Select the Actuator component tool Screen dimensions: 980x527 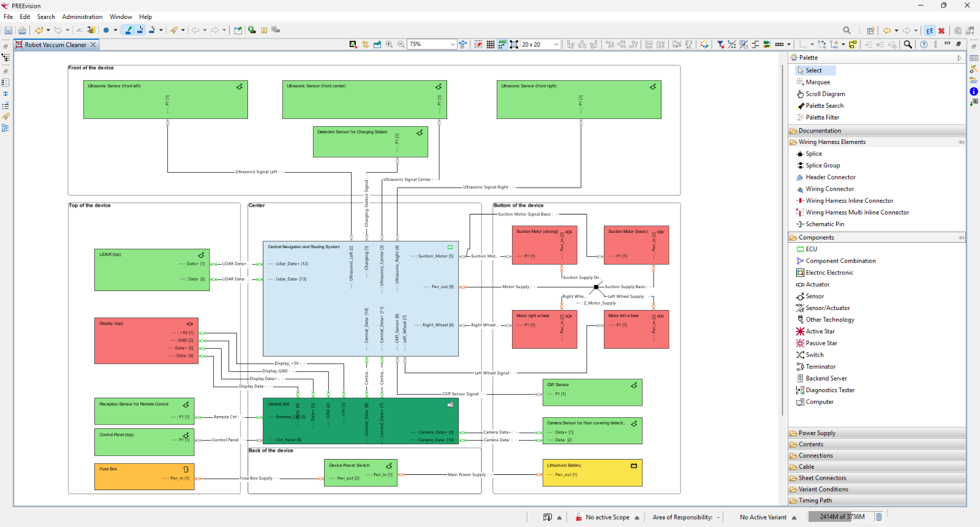[817, 284]
